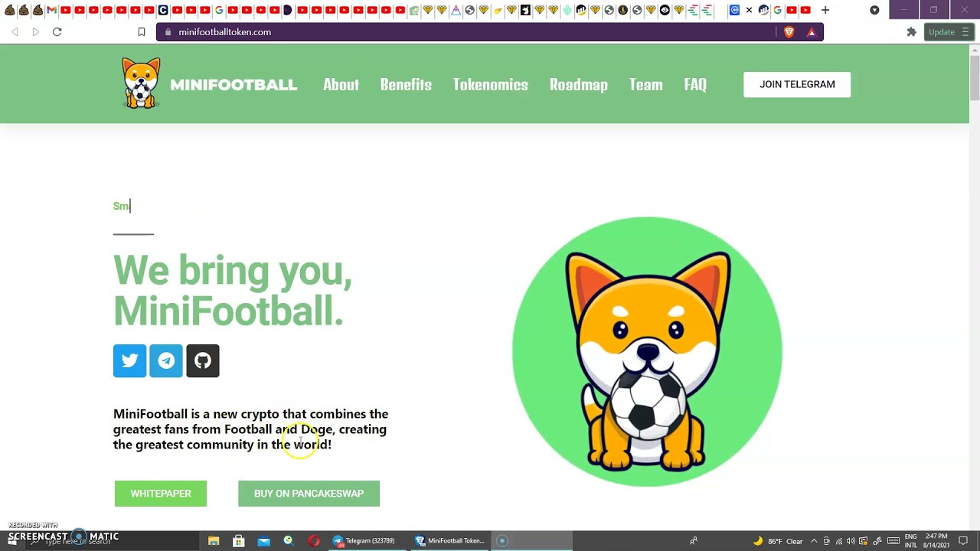The width and height of the screenshot is (980, 551).
Task: Open Opera browser from taskbar
Action: (x=314, y=541)
